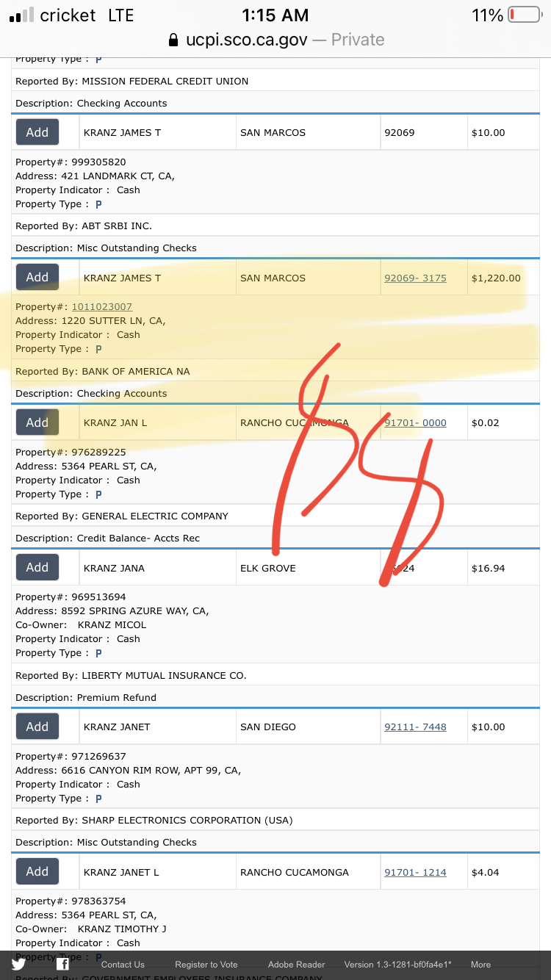Select the amount $4.04
Viewport: 551px width, 980px height.
[485, 873]
